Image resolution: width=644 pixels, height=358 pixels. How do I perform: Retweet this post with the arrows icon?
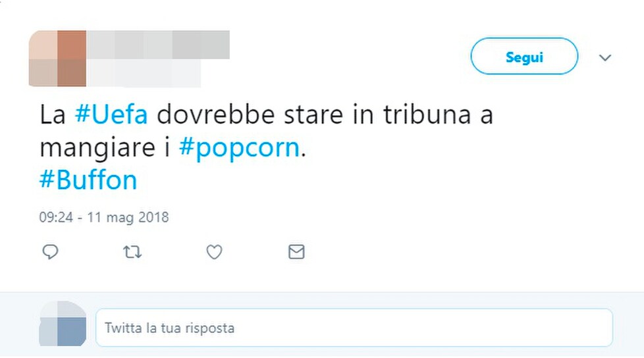click(x=132, y=251)
